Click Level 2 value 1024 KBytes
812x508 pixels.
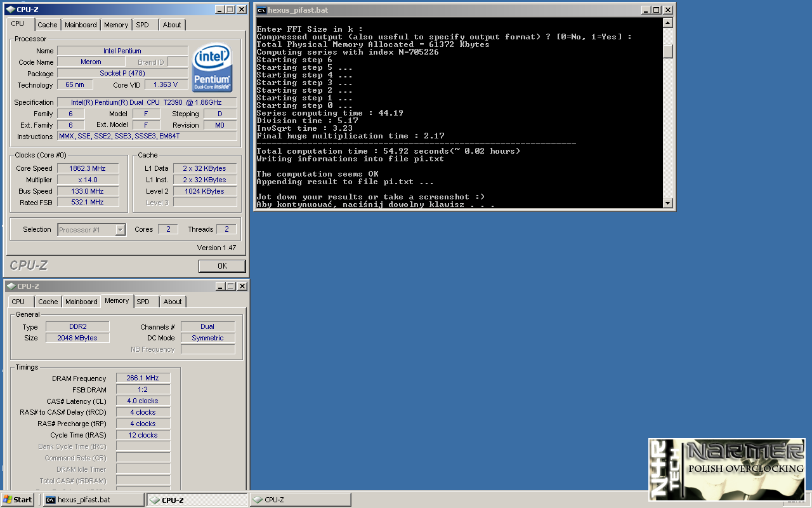(205, 191)
